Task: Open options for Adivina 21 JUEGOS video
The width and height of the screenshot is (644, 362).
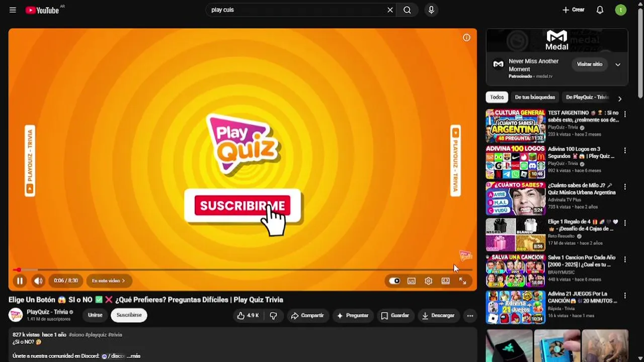Action: coord(625,296)
